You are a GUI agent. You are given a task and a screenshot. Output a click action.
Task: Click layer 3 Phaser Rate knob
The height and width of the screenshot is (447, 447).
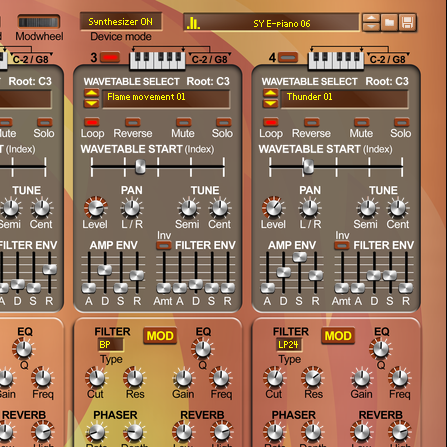[96, 432]
